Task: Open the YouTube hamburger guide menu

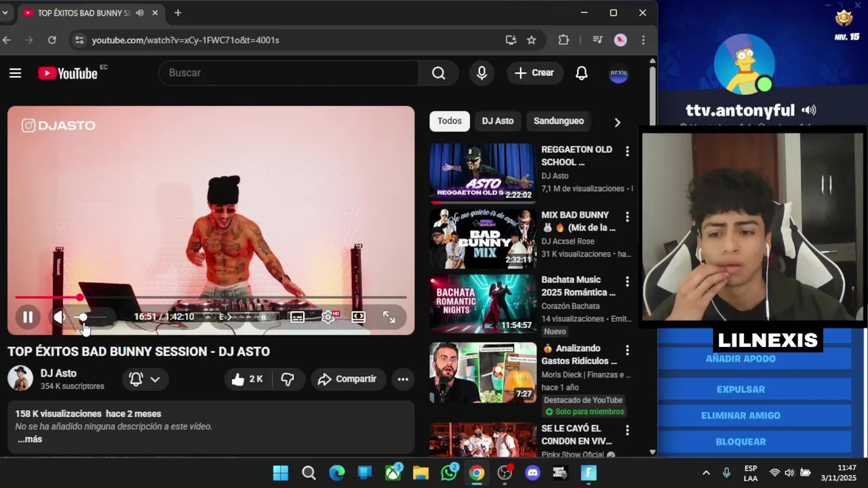Action: pos(15,73)
